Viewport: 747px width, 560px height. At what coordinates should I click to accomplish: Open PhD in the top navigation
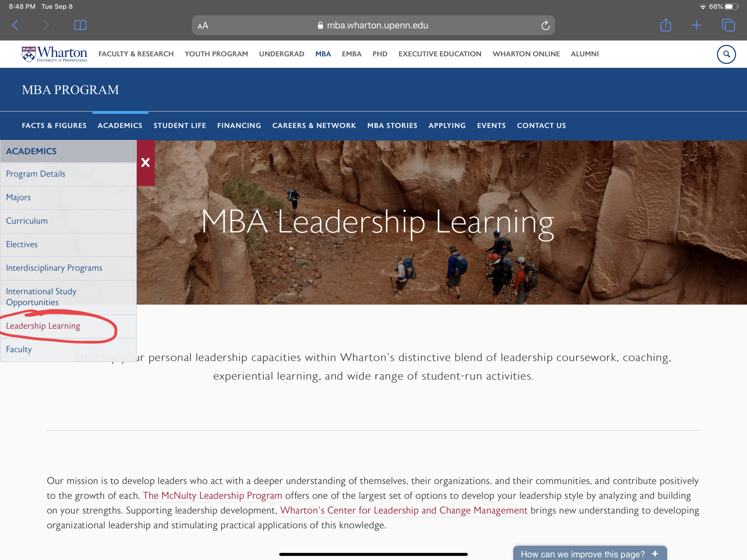pyautogui.click(x=380, y=54)
